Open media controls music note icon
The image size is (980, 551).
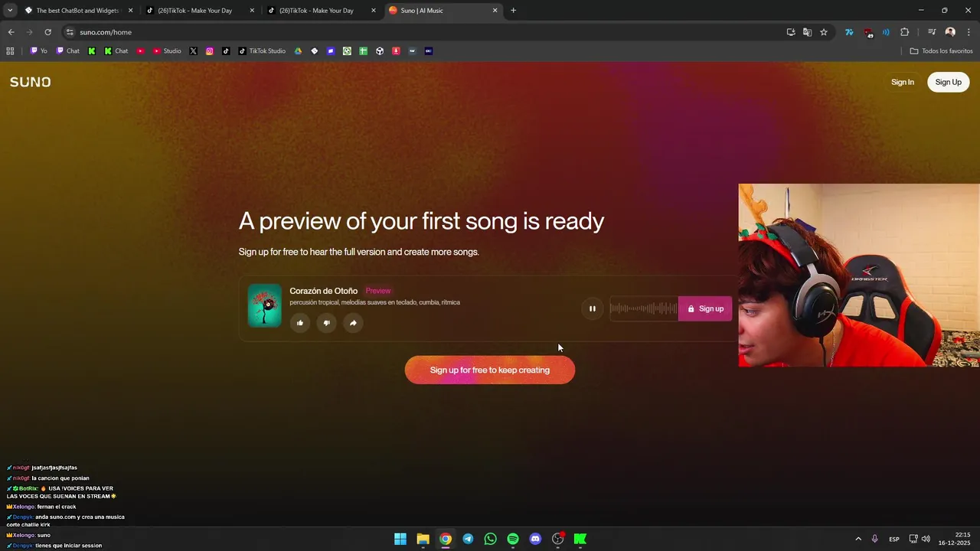pyautogui.click(x=932, y=32)
